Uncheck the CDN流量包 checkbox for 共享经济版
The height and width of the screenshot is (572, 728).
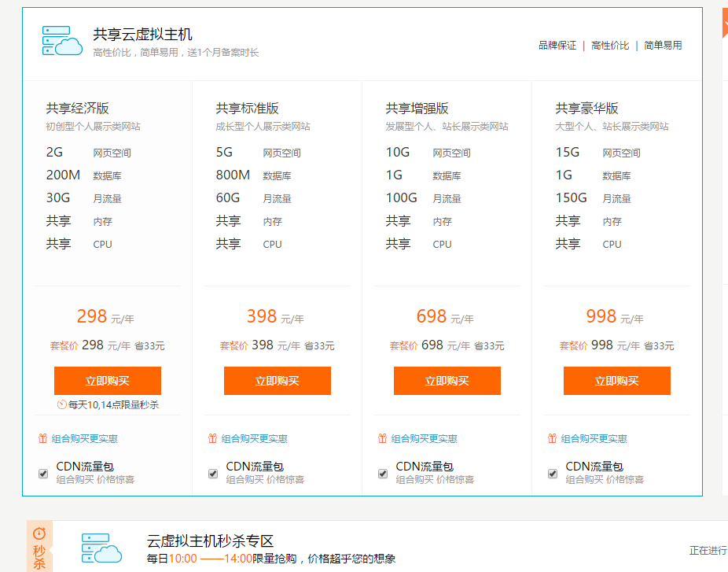43,474
